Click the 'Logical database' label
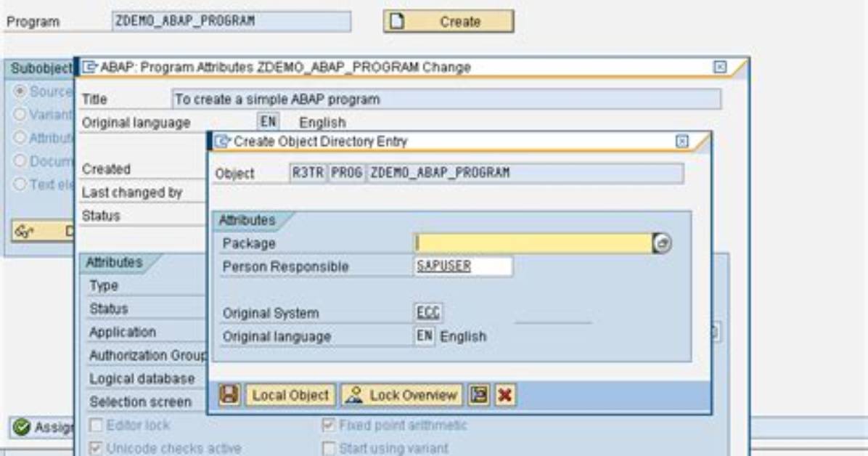868x456 pixels. (142, 378)
